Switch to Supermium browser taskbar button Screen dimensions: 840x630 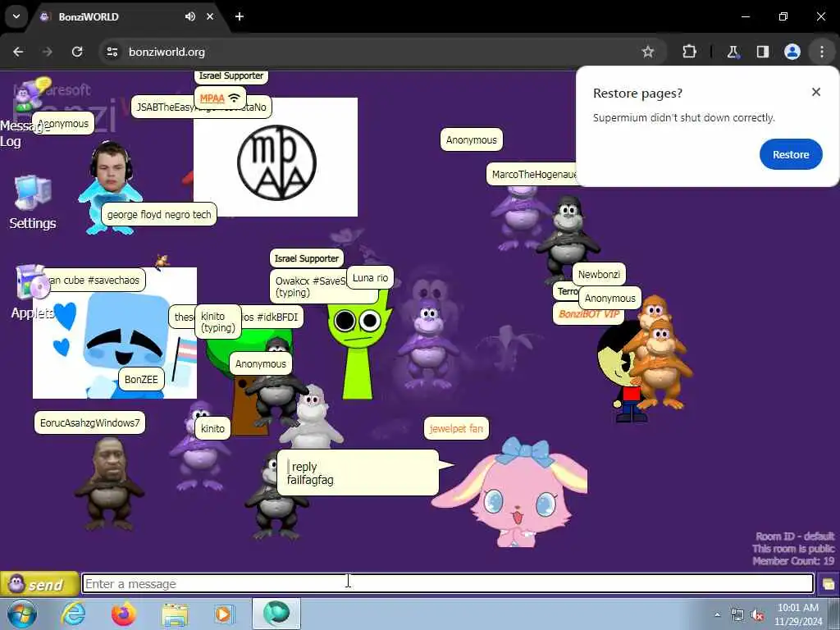(x=276, y=614)
